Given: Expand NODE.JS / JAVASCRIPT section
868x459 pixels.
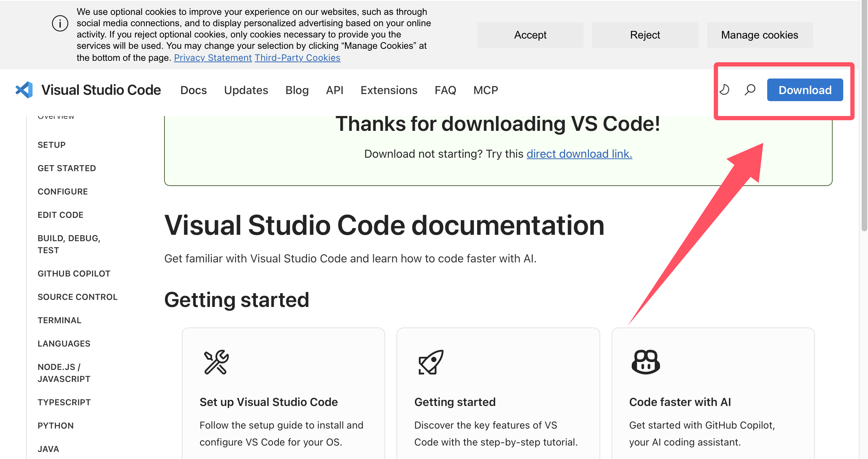Looking at the screenshot, I should [x=64, y=373].
